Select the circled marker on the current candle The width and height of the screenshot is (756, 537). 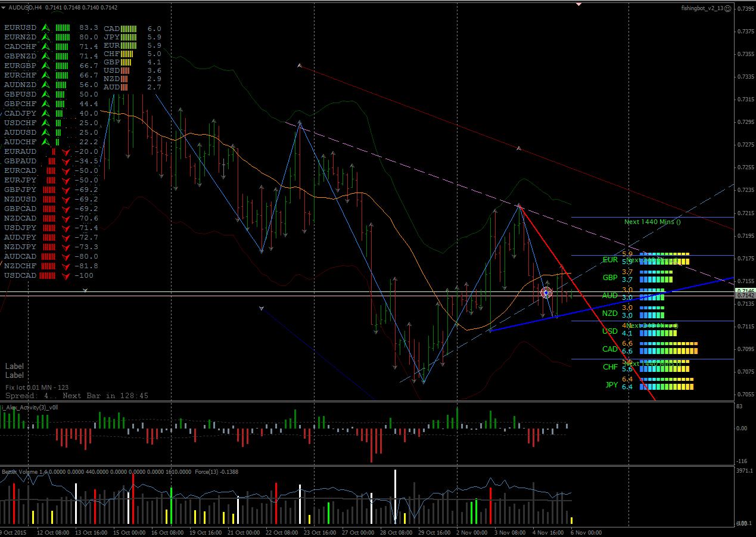click(x=546, y=293)
